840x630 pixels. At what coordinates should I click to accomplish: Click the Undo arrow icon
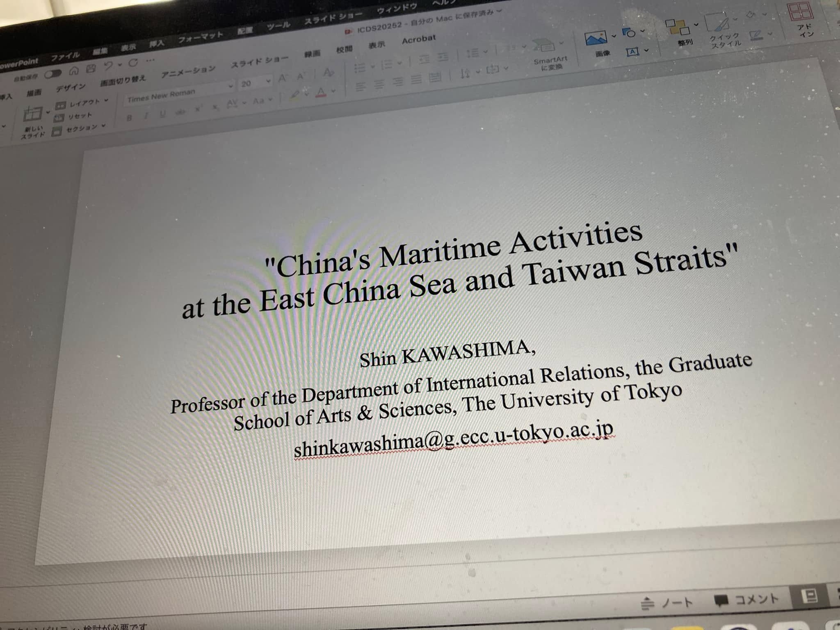pyautogui.click(x=108, y=66)
